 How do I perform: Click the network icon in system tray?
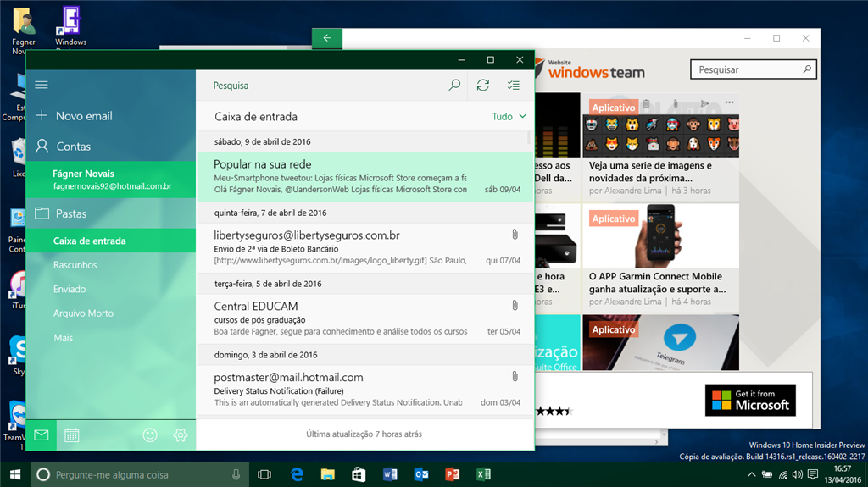coord(782,474)
